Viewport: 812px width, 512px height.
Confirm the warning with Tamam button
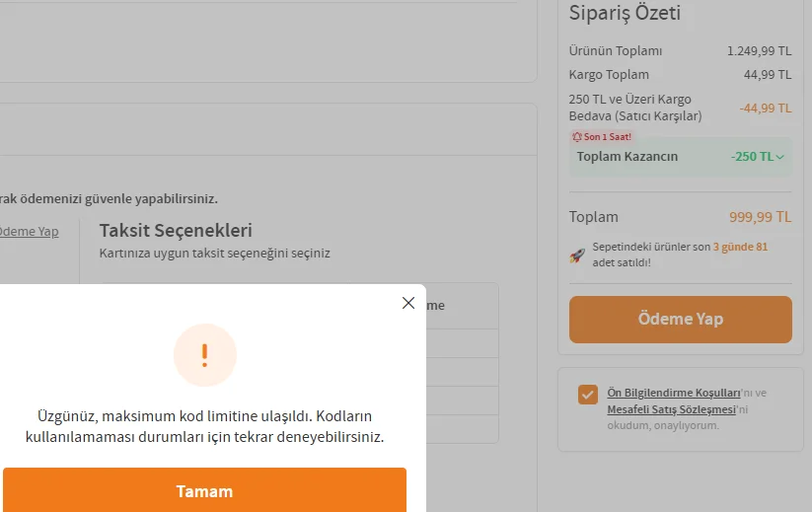[204, 489]
